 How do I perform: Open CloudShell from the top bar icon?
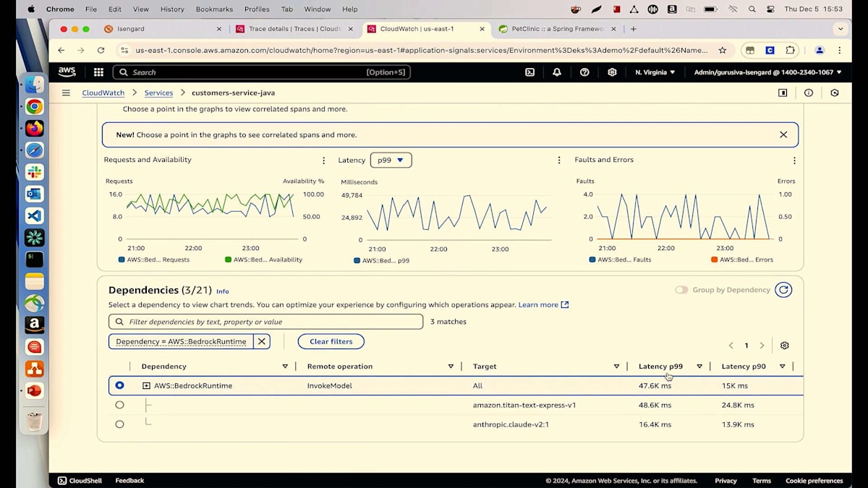(x=529, y=72)
